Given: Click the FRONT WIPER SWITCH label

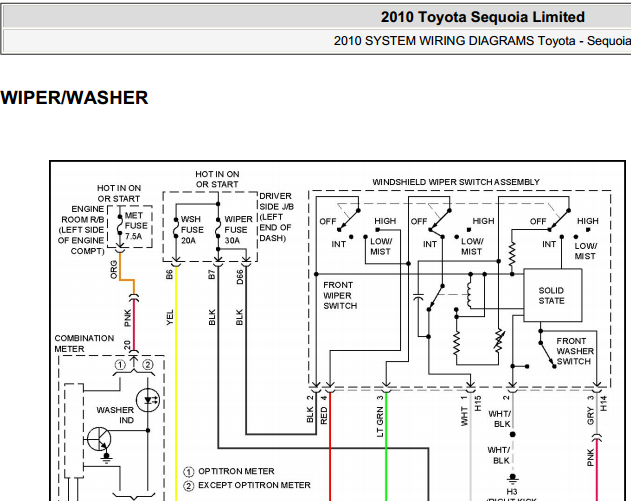Looking at the screenshot, I should [340, 295].
